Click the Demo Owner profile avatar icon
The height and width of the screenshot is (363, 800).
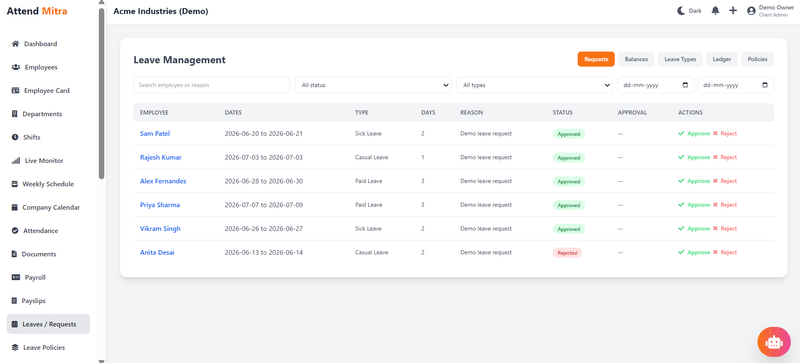[751, 11]
